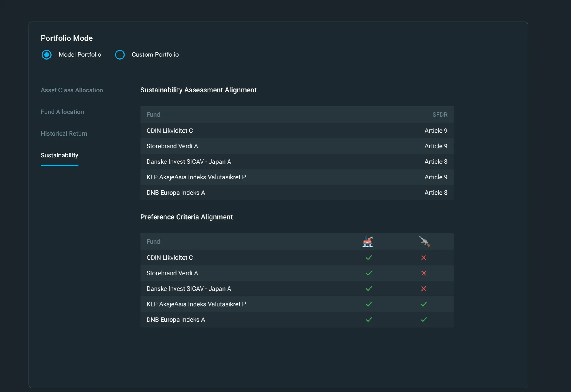Select KLP AksjeAsia Indeks Valutasikret P SFDR row
571x392 pixels.
(x=297, y=177)
